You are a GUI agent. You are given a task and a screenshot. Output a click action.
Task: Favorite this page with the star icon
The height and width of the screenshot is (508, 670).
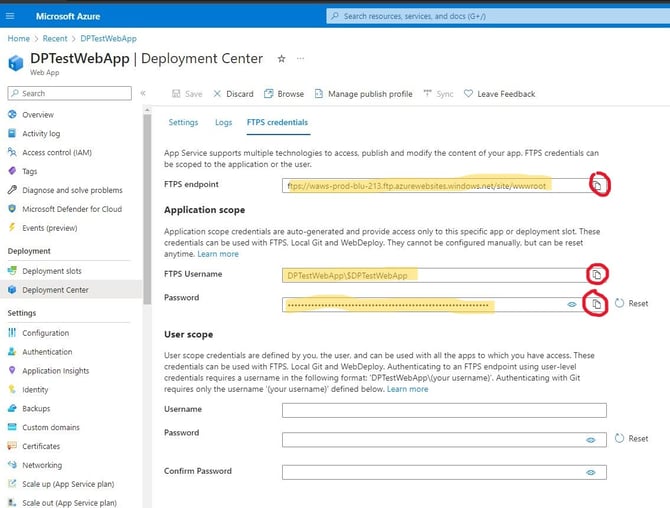tap(281, 59)
